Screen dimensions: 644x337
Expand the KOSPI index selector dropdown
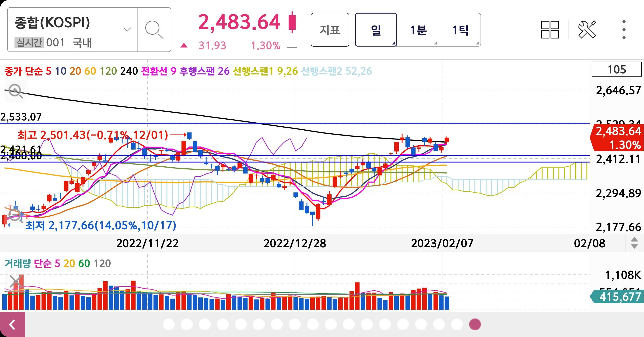tap(127, 30)
